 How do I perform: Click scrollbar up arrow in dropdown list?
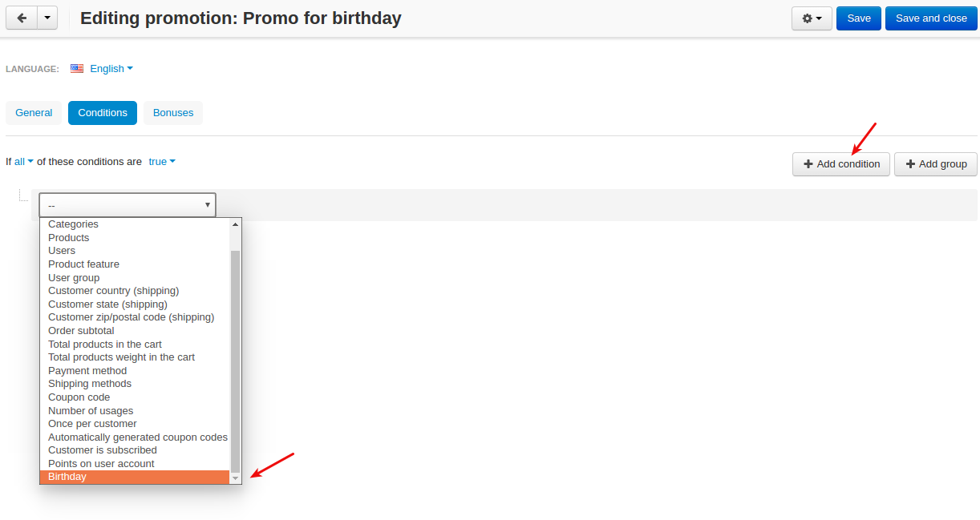235,224
